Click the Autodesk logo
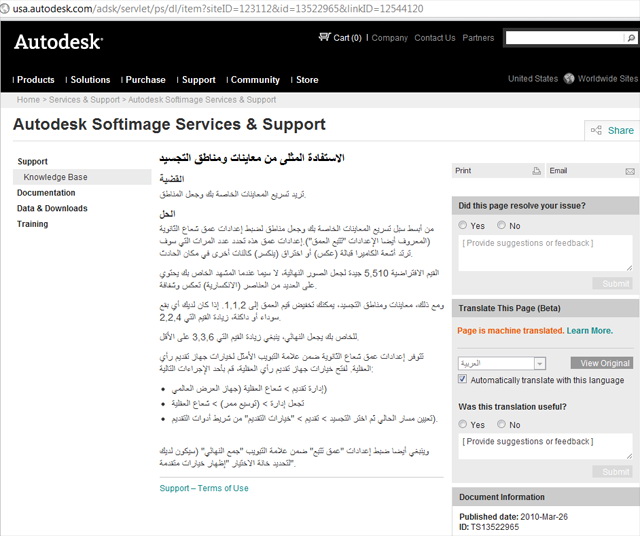 tap(58, 42)
